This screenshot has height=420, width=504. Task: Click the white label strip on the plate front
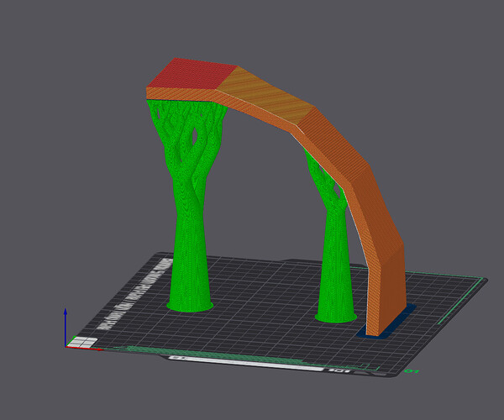246,363
